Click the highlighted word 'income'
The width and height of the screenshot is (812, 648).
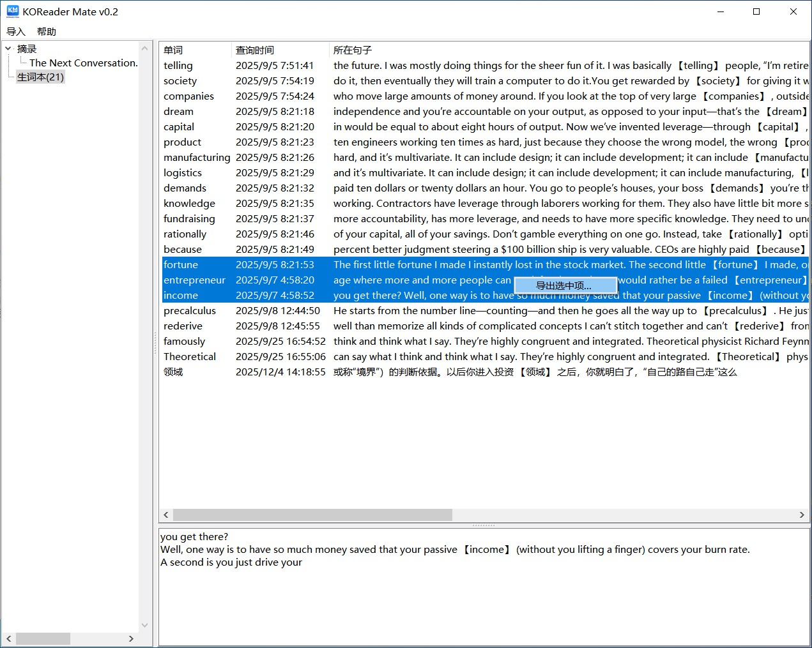[x=180, y=295]
